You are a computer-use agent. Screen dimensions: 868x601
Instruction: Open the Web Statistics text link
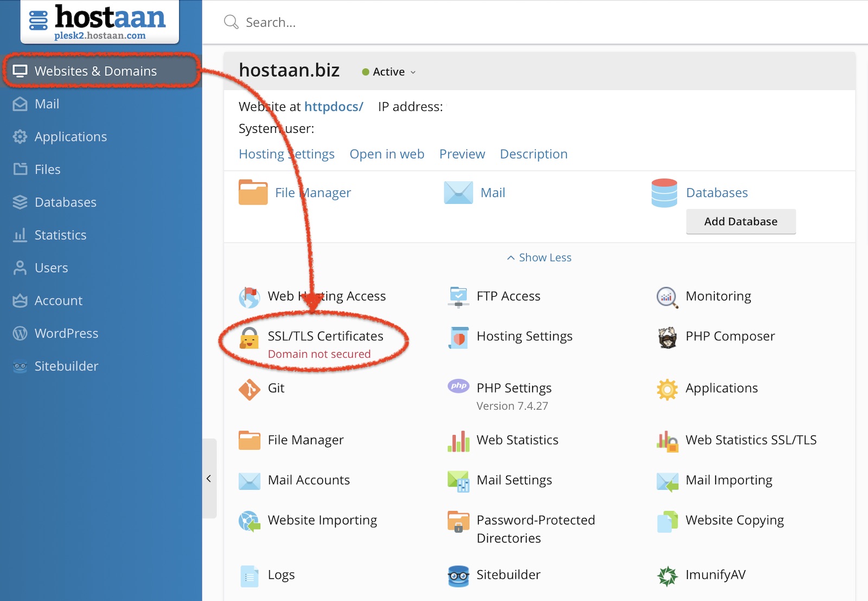[518, 440]
